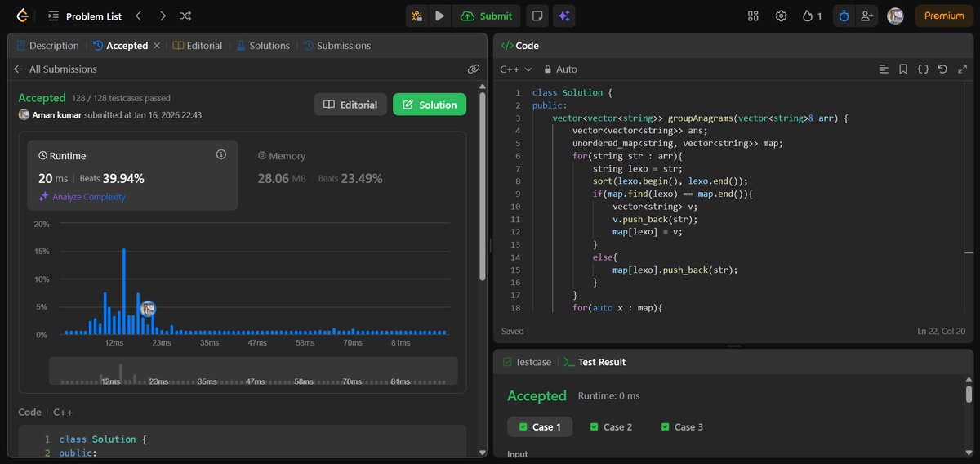Image resolution: width=980 pixels, height=464 pixels.
Task: Click the Ln 22, Col 20 status
Action: click(942, 331)
